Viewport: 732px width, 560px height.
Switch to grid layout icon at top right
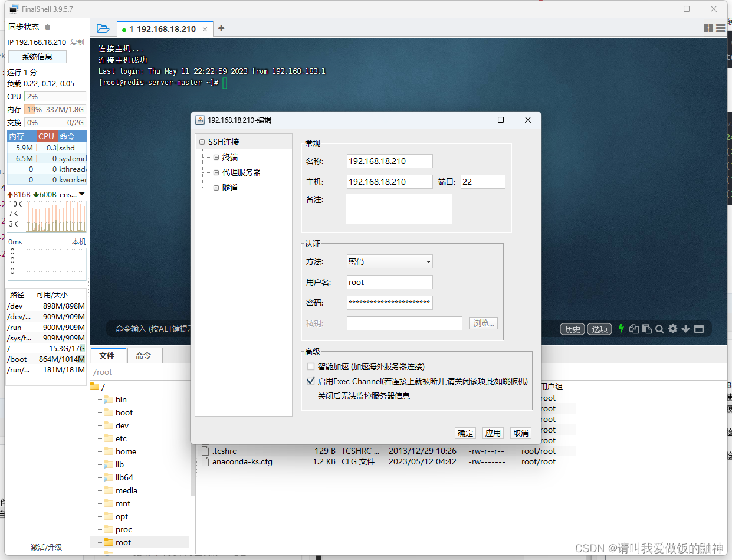708,28
